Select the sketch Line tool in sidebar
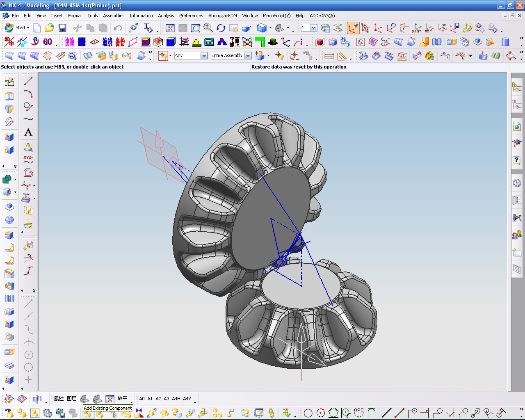525x420 pixels. (28, 81)
